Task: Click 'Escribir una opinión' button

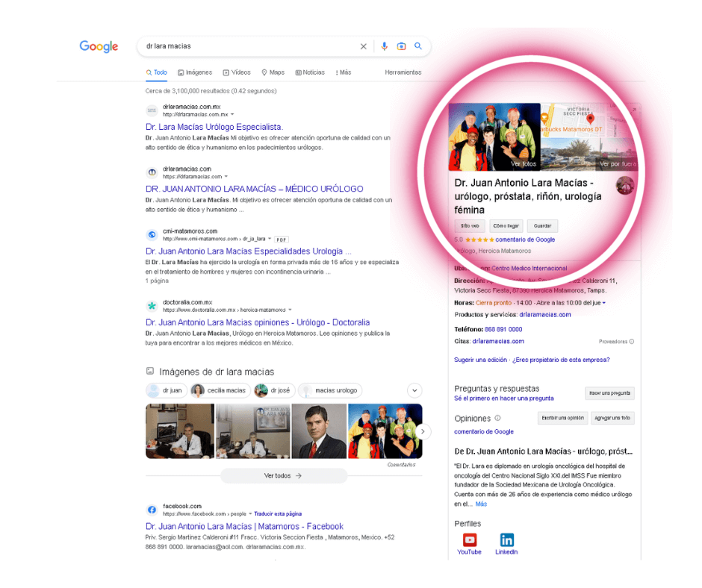Action: click(x=563, y=418)
